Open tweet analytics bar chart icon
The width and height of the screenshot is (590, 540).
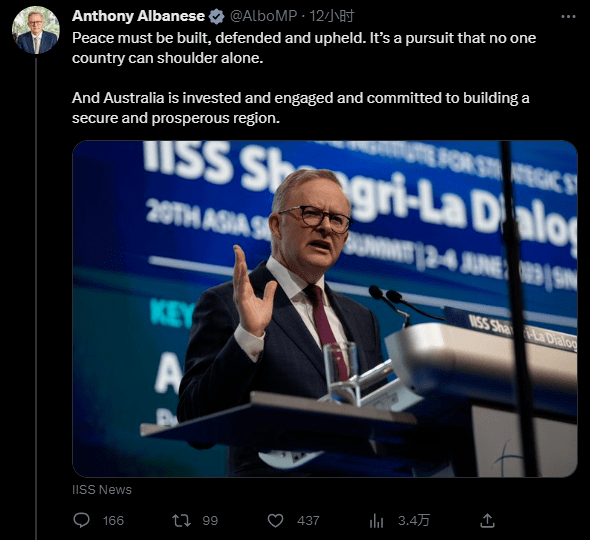(x=376, y=521)
